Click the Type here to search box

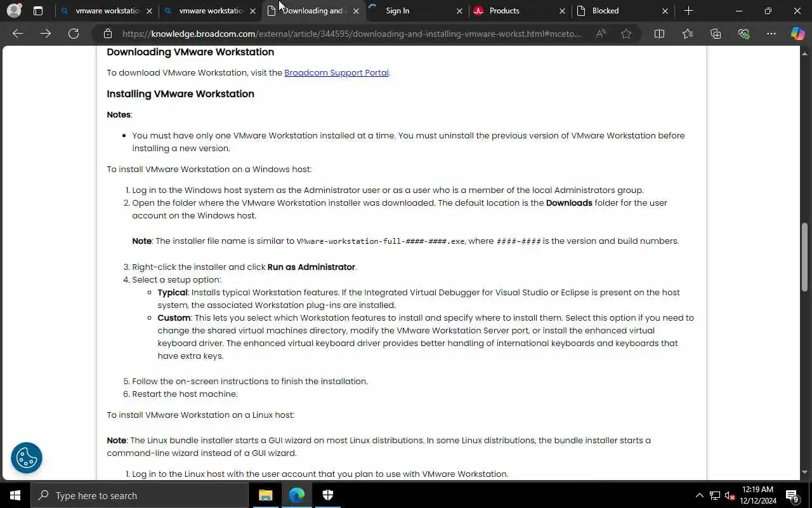140,495
